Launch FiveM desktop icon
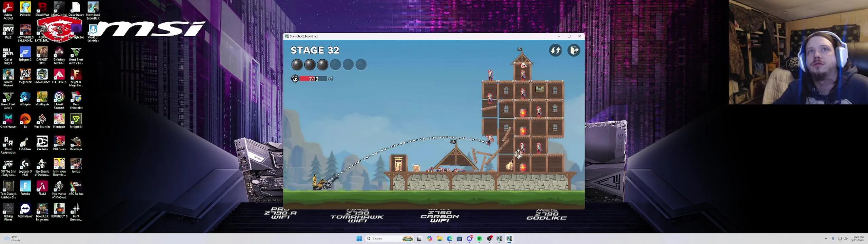Screen dimensions: 868x244 click(x=42, y=188)
